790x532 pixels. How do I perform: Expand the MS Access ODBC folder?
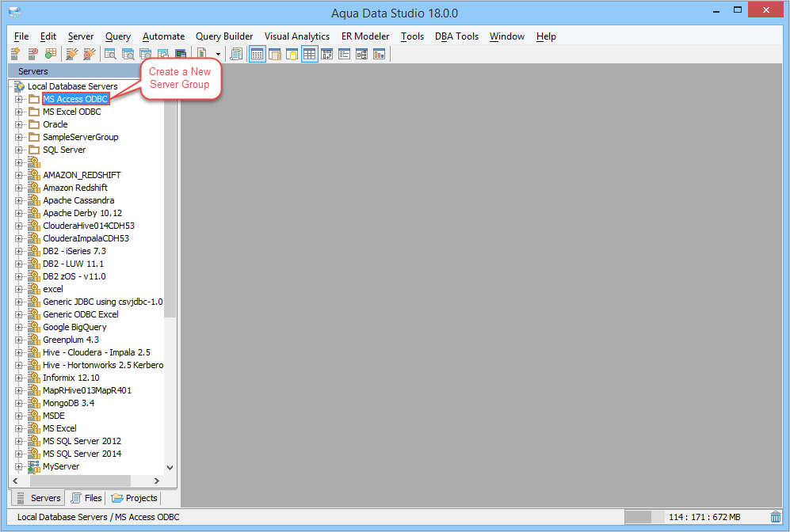19,99
